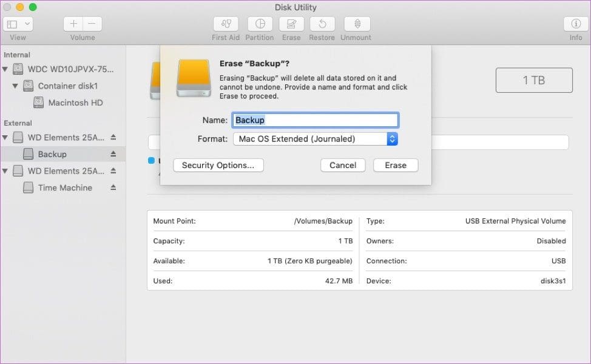This screenshot has height=364, width=591.
Task: Choose the Restore toolbar icon
Action: [x=322, y=24]
